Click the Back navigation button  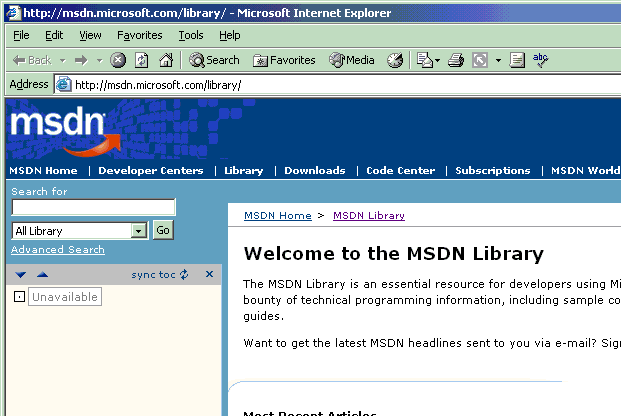point(32,60)
